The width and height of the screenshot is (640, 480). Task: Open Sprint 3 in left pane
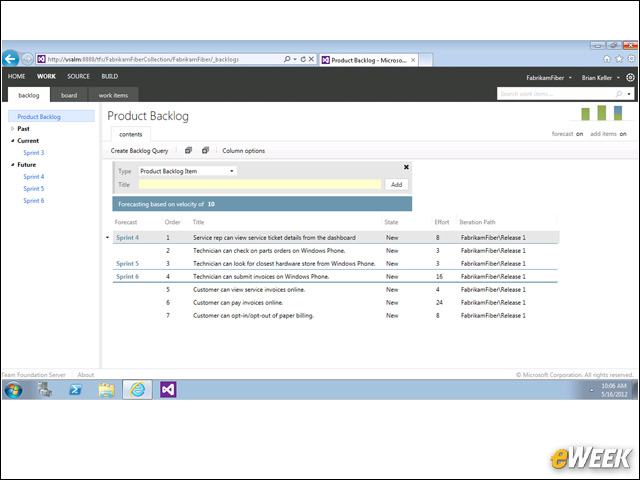click(x=33, y=153)
